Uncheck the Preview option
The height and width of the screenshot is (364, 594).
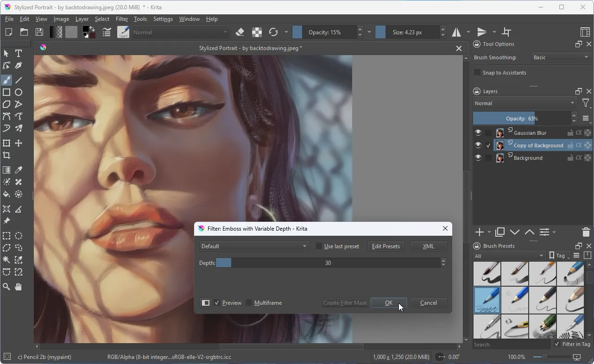(216, 302)
